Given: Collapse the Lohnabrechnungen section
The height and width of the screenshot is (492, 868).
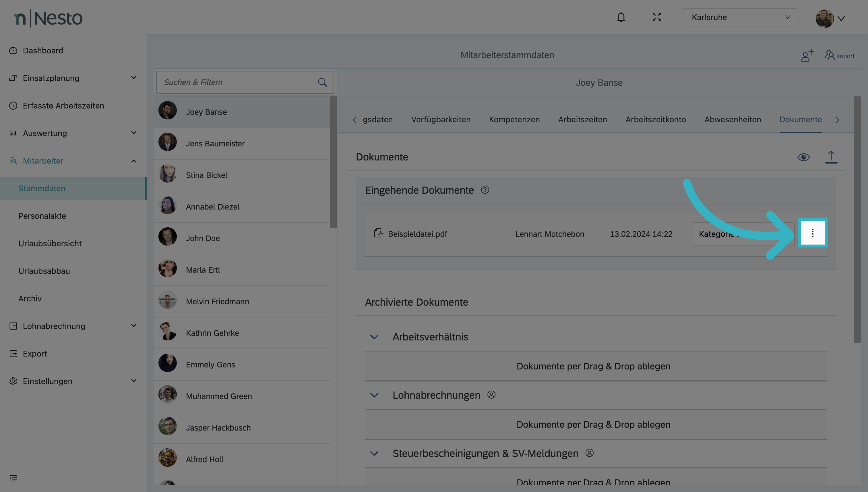Looking at the screenshot, I should (374, 395).
